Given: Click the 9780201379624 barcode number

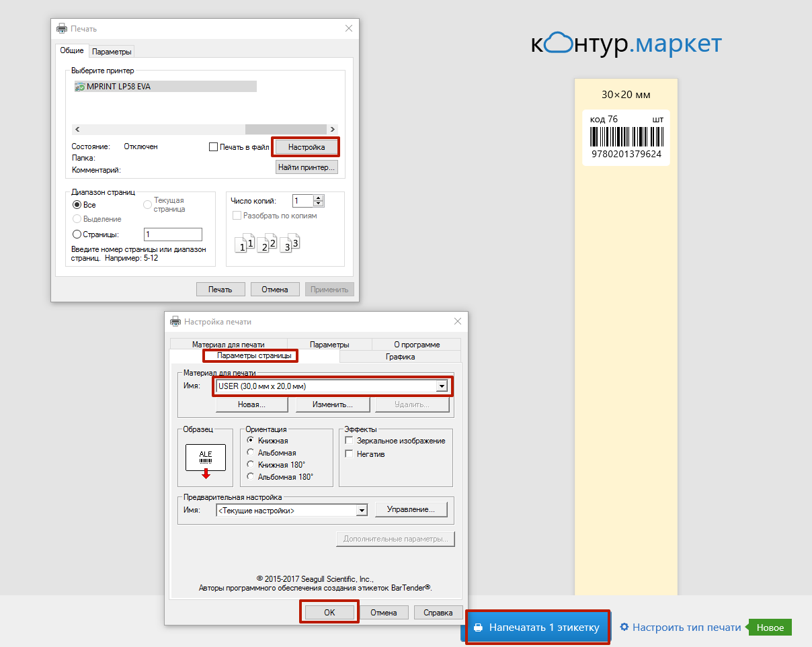Looking at the screenshot, I should point(626,155).
